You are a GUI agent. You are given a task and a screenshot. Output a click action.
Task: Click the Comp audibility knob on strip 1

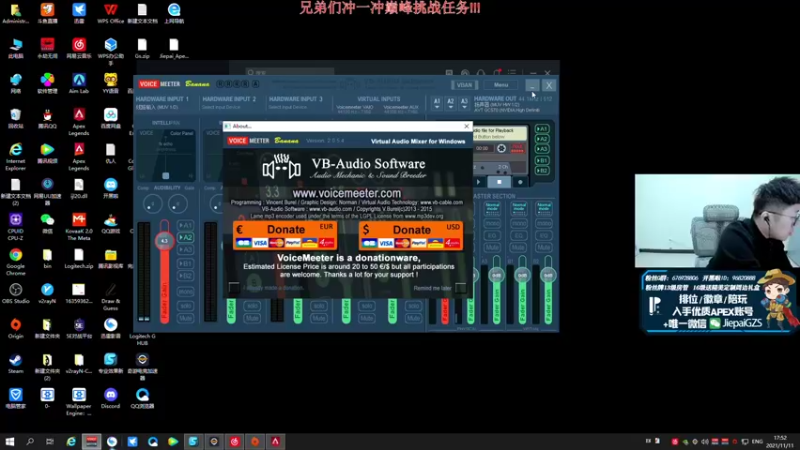tap(152, 204)
